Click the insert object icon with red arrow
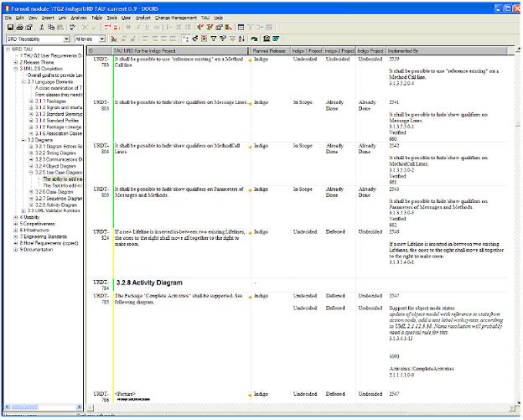Screen dimensions: 523x420 [x=107, y=28]
